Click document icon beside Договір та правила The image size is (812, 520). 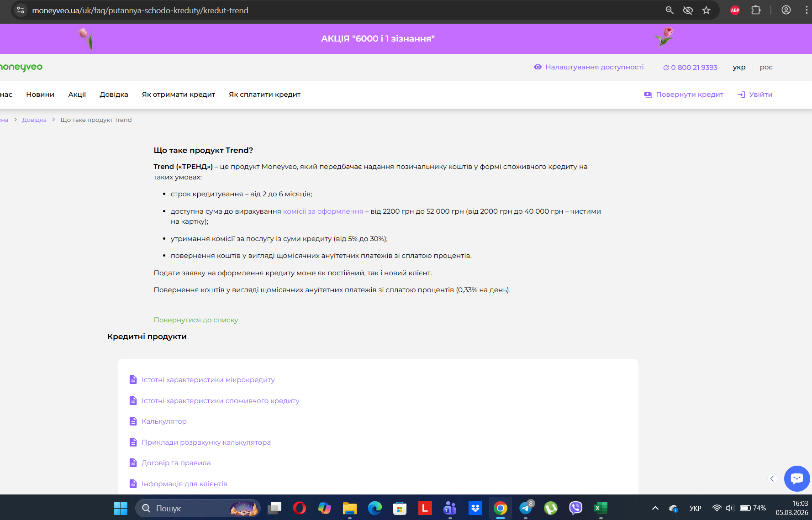133,463
